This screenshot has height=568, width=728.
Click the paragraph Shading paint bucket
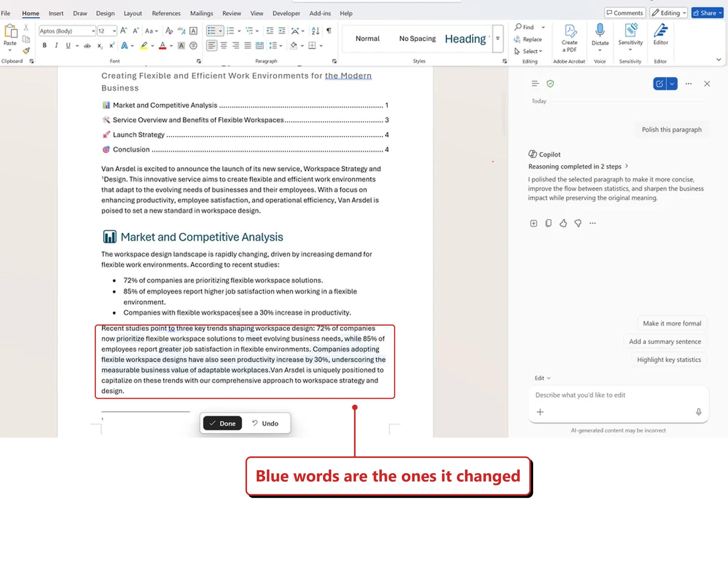294,46
